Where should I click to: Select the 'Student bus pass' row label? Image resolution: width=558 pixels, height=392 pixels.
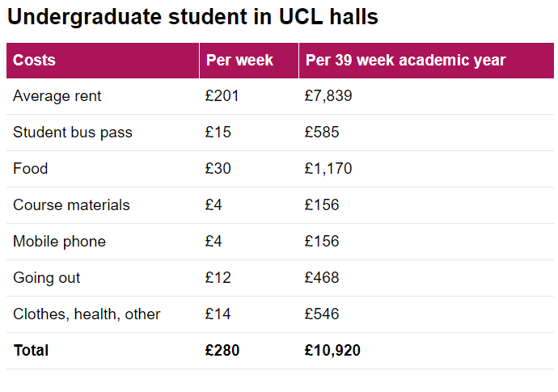tap(73, 133)
